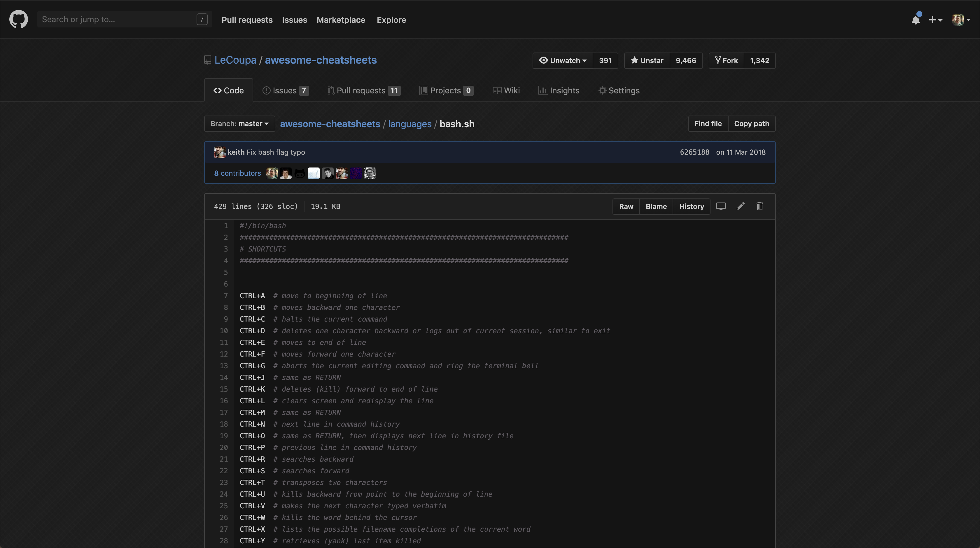Click the Search or jump to field
Viewport: 980px width, 548px height.
[118, 20]
